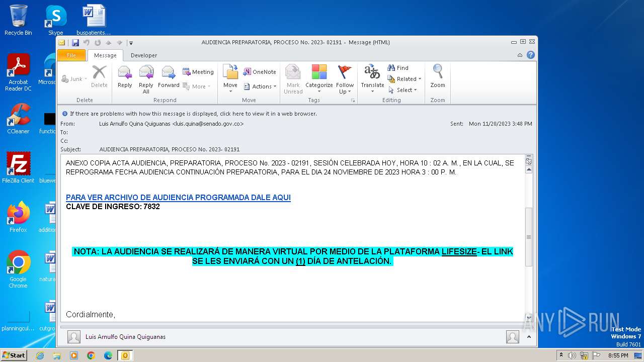Open FileZilla Client desktop icon
Viewport: 644px width, 362px height.
pyautogui.click(x=18, y=168)
